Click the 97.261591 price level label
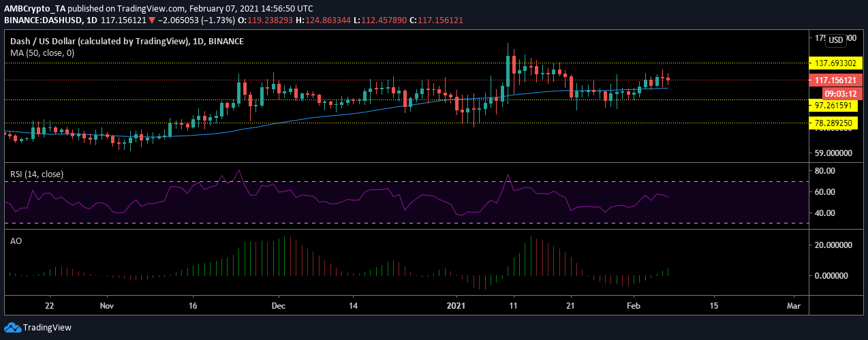 832,106
